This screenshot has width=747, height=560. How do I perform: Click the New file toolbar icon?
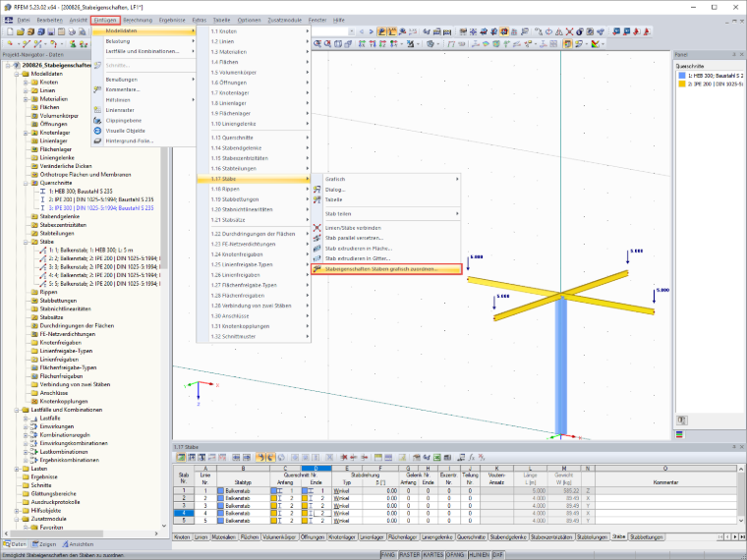pos(10,31)
